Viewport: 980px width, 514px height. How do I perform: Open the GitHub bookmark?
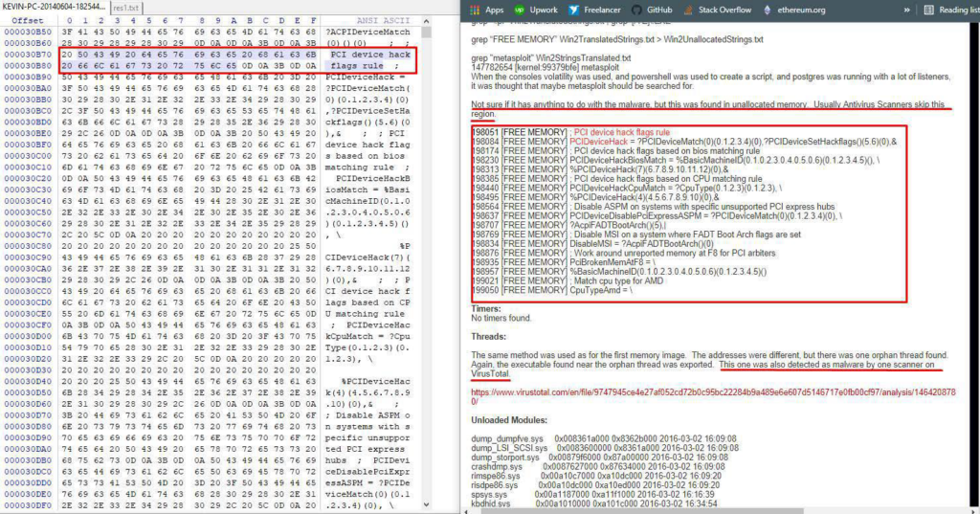coord(652,10)
